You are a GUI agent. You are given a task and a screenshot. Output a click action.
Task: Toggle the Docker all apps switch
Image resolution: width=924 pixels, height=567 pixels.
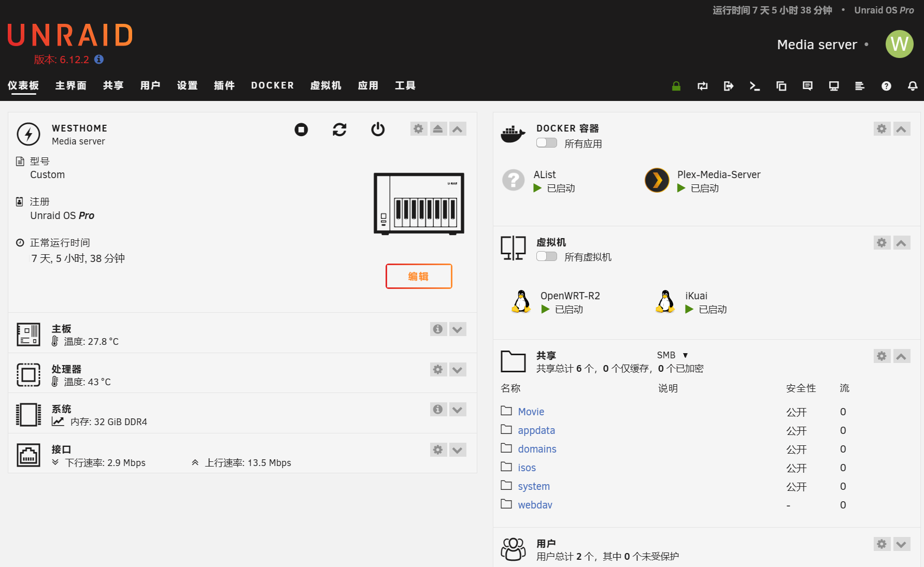[x=546, y=143]
